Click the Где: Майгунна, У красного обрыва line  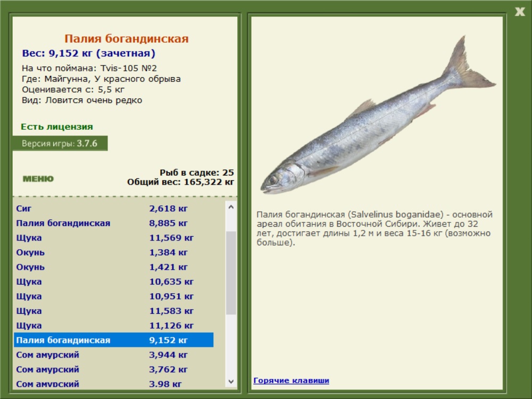(101, 79)
